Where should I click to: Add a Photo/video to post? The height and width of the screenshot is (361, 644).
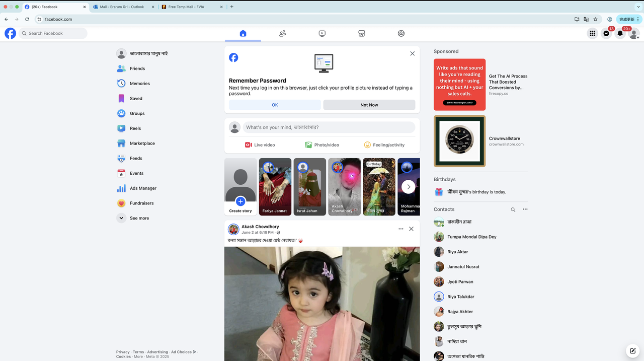[322, 145]
